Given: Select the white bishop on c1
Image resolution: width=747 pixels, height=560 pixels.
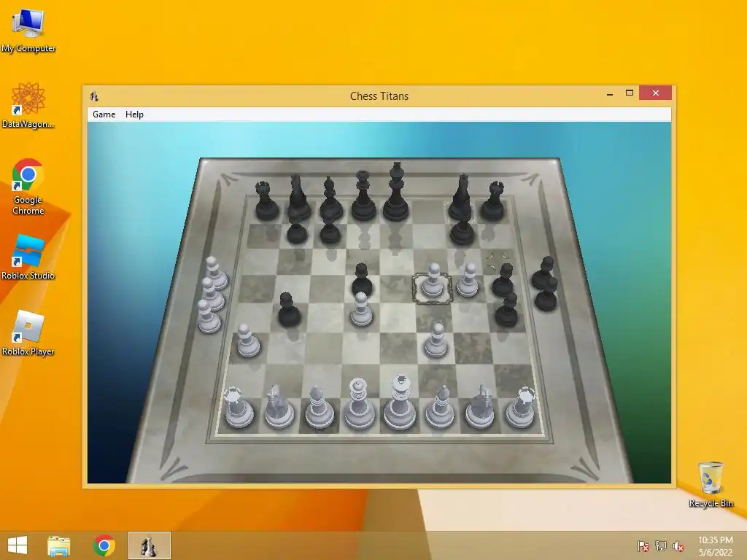Looking at the screenshot, I should coord(320,406).
